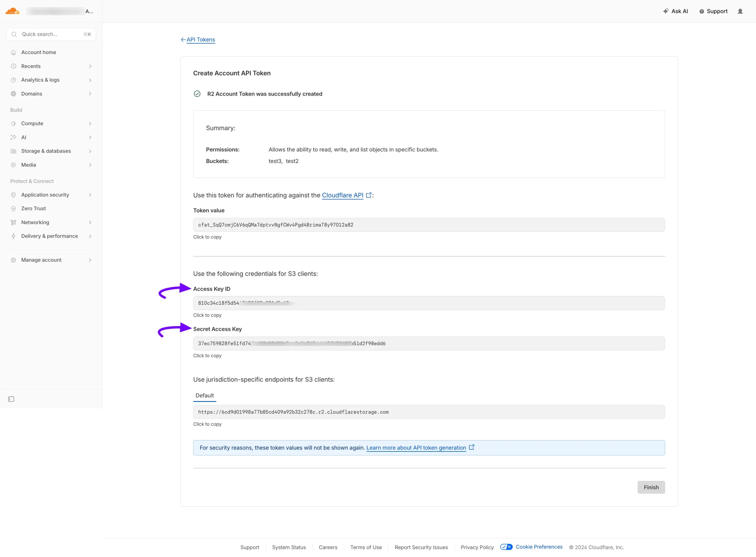This screenshot has height=557, width=756.
Task: Copy the Token value field
Action: 429,225
